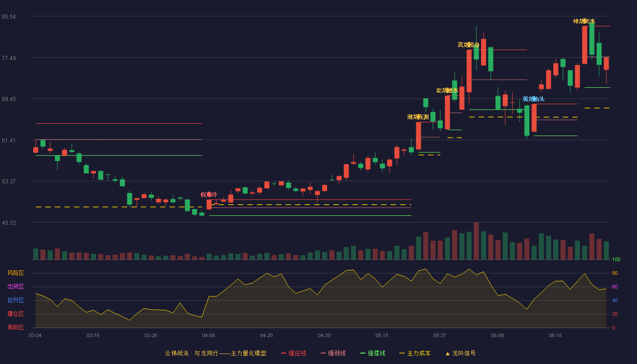This screenshot has width=637, height=364.
Task: Click the 06-18 date label
Action: (x=555, y=335)
